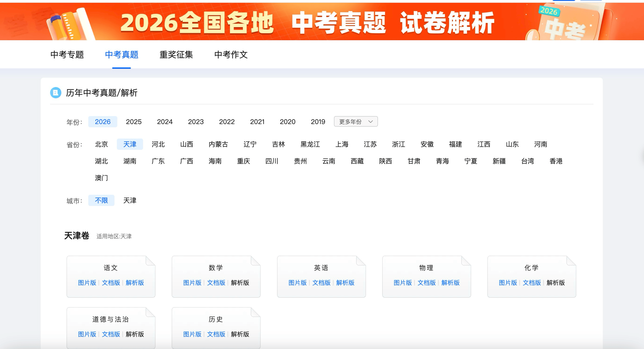Select province 安徽
Viewport: 644px width, 349px height.
[x=427, y=144]
